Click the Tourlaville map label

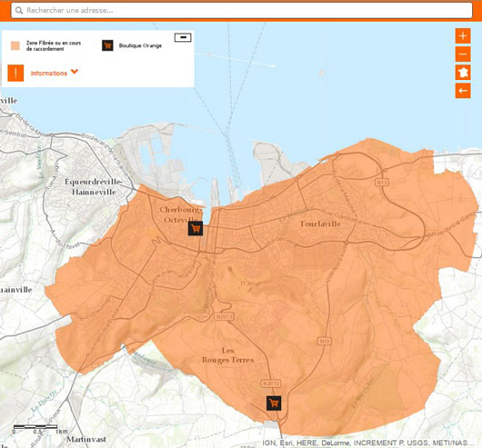(320, 224)
